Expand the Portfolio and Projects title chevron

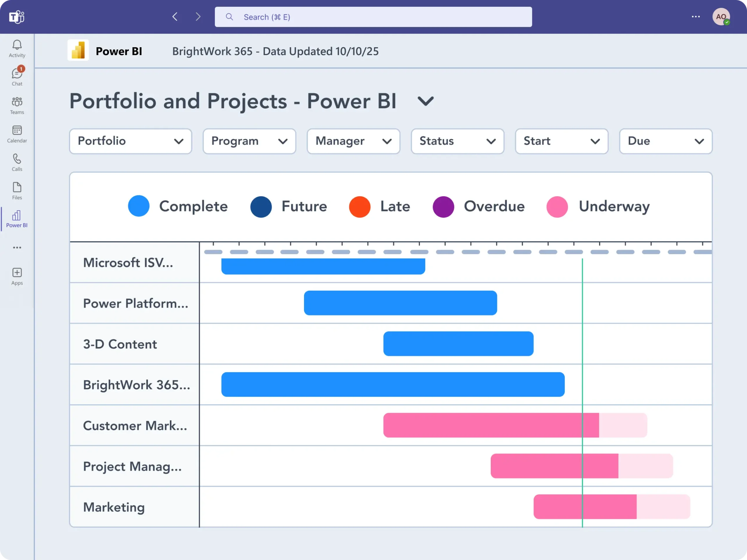pos(425,101)
